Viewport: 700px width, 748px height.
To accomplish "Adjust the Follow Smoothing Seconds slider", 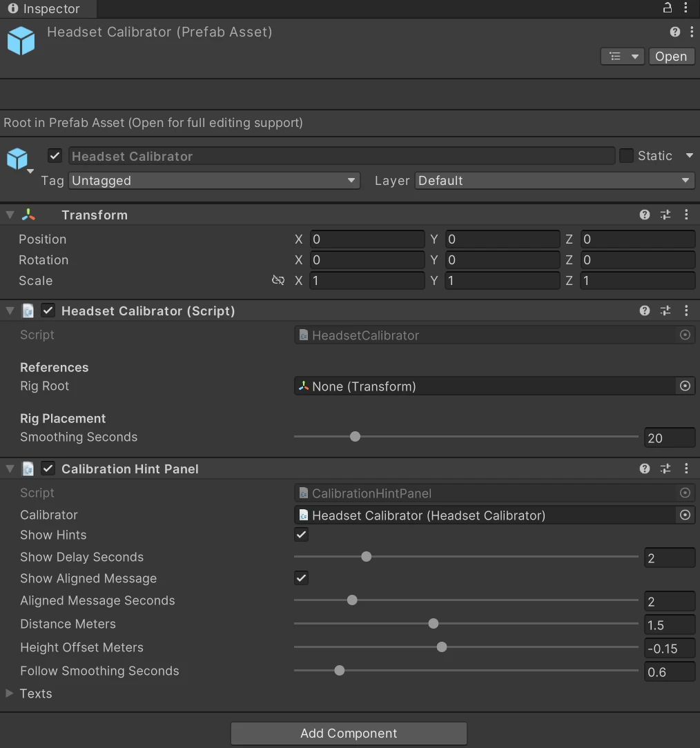I will click(x=466, y=670).
